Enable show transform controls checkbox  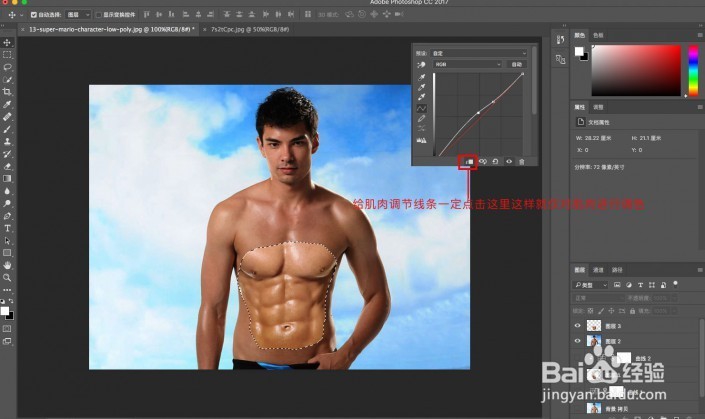(98, 15)
